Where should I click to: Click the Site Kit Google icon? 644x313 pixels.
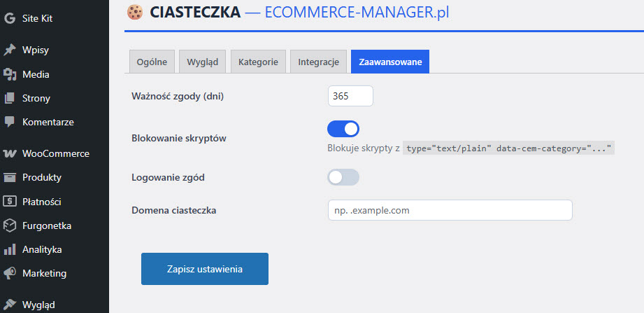click(10, 19)
